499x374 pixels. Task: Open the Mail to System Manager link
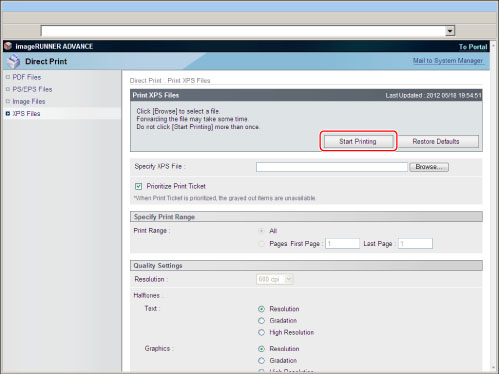[x=448, y=60]
